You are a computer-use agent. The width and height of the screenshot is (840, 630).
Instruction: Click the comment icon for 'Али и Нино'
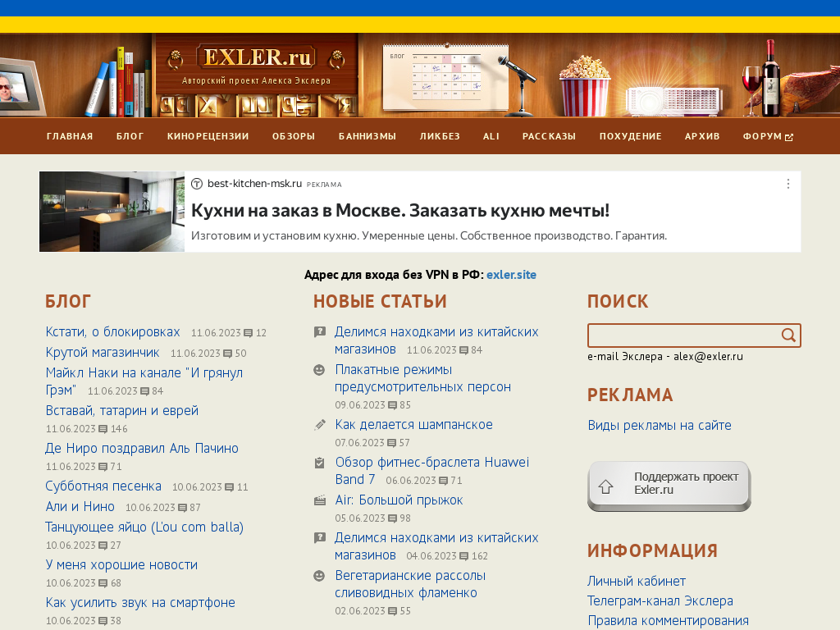click(x=183, y=508)
